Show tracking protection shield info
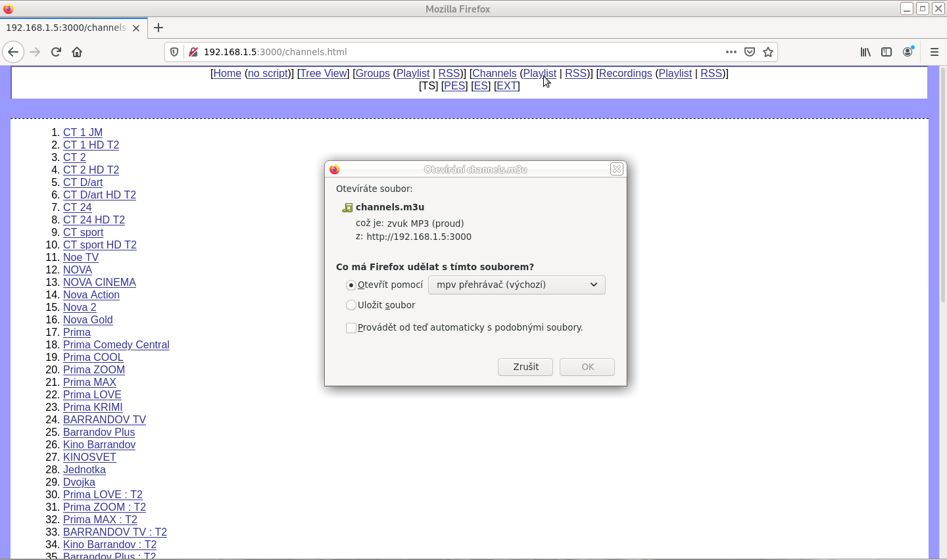The width and height of the screenshot is (947, 560). [x=174, y=52]
